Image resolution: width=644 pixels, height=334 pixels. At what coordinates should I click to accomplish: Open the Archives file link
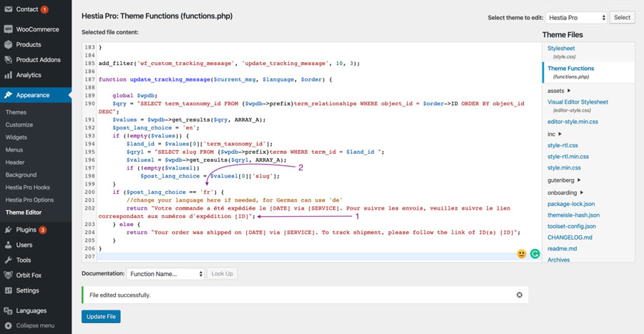point(558,260)
